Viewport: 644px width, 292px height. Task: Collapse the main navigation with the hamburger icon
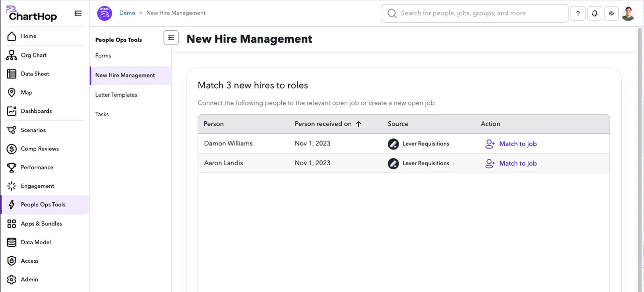pos(78,13)
